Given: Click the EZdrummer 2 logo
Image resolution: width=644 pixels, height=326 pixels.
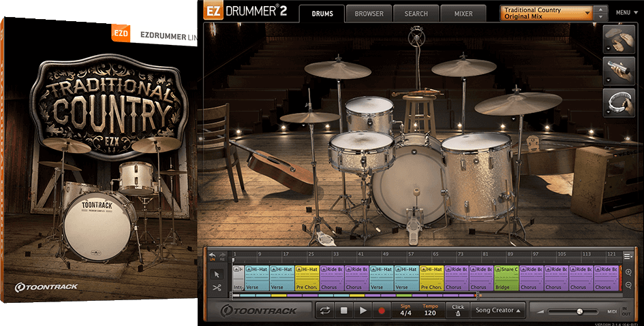Looking at the screenshot, I should coord(245,11).
